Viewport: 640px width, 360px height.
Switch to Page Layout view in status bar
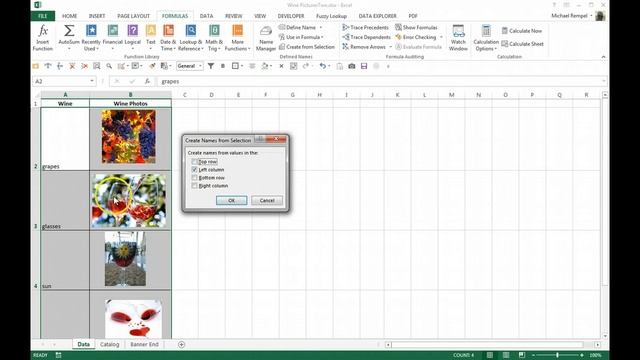tap(506, 355)
